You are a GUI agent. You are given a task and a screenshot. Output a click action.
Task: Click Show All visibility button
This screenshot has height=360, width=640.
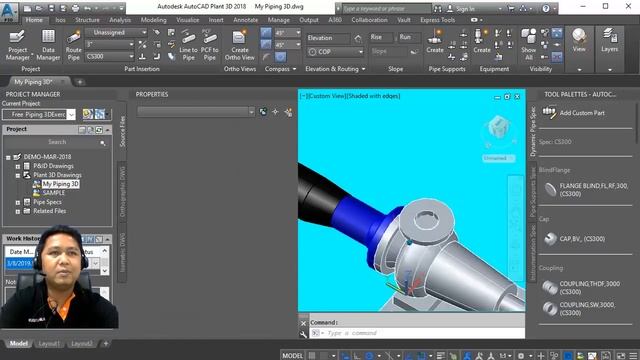click(529, 45)
